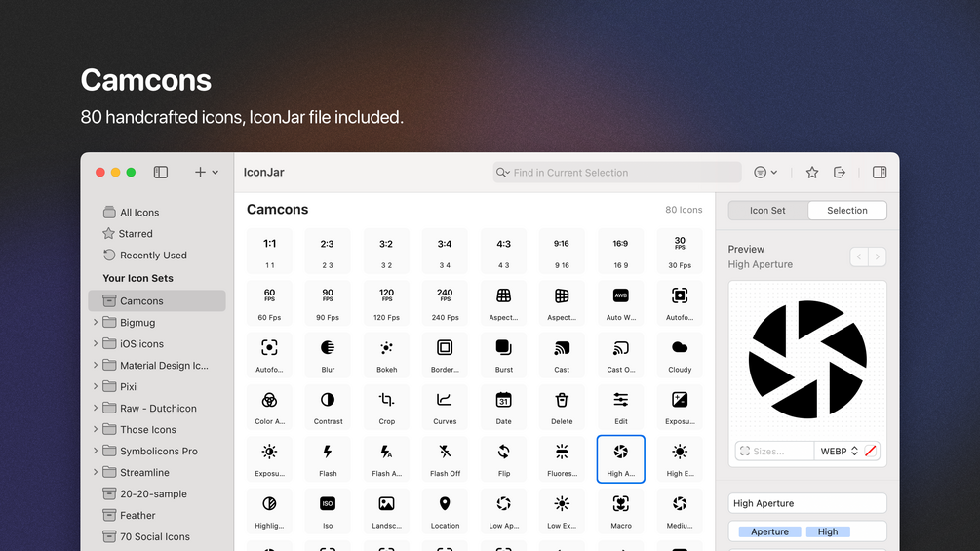Click the export color swatch

click(871, 452)
